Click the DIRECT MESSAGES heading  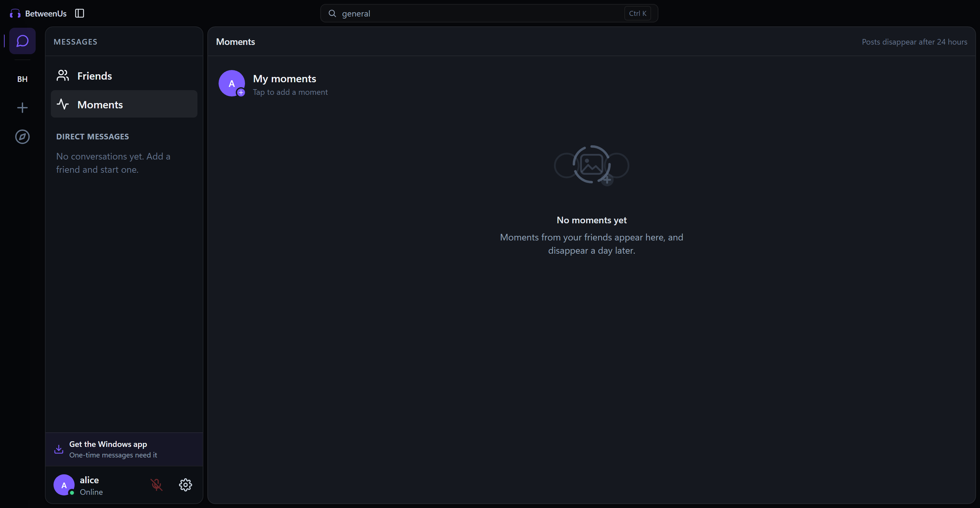92,137
